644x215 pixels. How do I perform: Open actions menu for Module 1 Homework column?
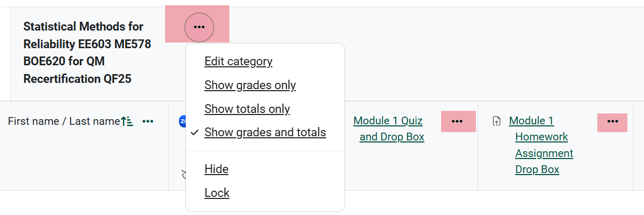tap(613, 121)
